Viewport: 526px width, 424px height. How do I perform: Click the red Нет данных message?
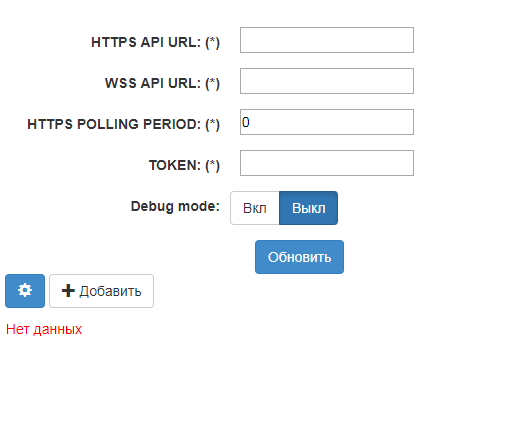pos(44,329)
